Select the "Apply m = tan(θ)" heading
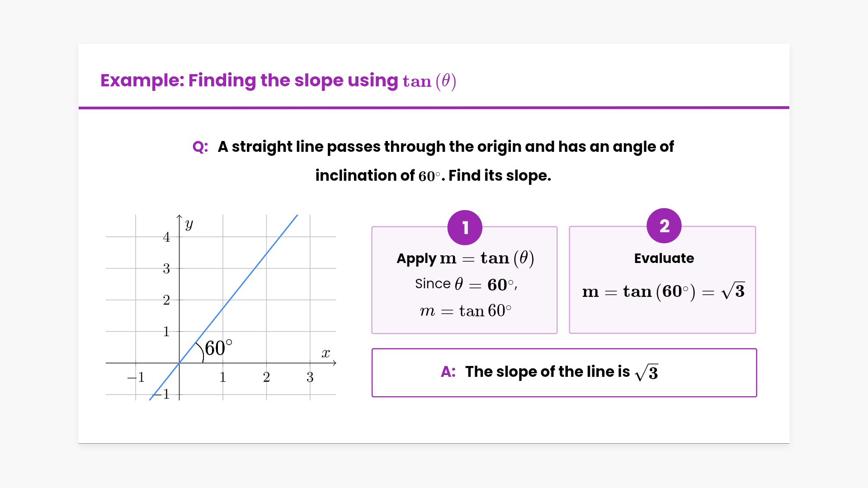This screenshot has width=868, height=488. (x=465, y=258)
